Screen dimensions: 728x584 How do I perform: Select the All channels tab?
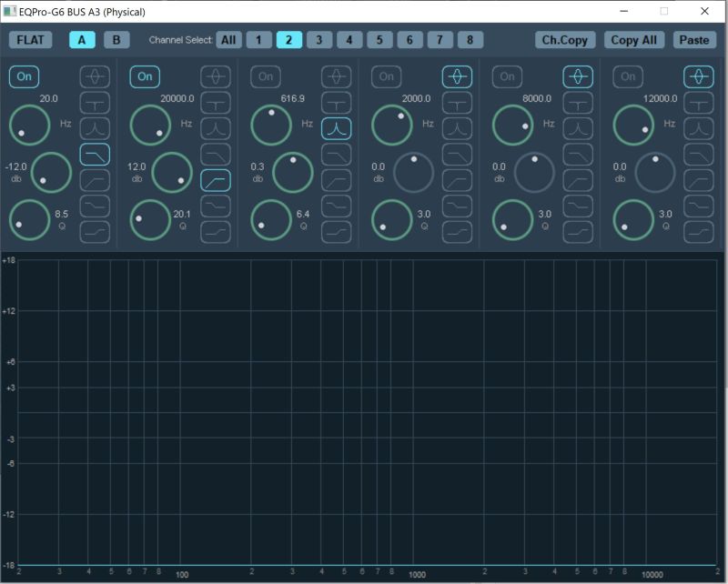point(227,40)
